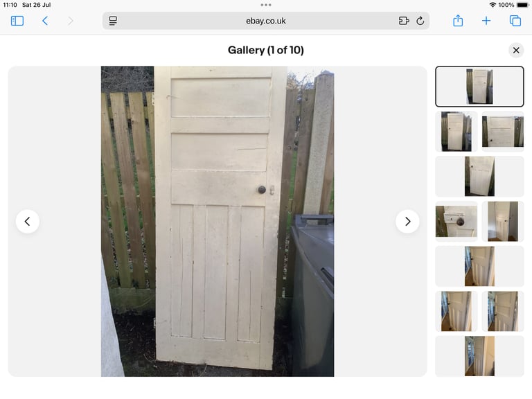Viewport: 532px width, 399px height.
Task: Tap the extensions icon in address bar
Action: (404, 21)
